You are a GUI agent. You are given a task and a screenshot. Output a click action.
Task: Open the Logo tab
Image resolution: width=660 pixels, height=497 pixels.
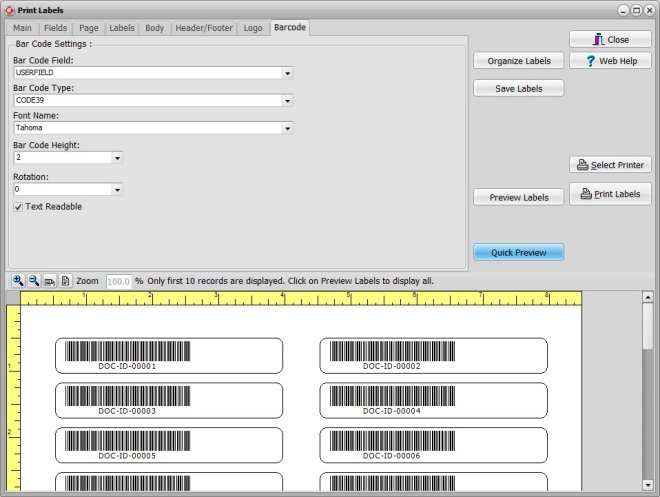click(253, 28)
